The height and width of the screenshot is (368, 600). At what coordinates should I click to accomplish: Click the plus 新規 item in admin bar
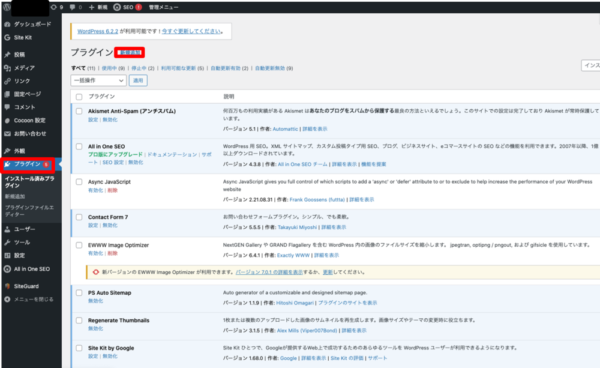tap(98, 7)
